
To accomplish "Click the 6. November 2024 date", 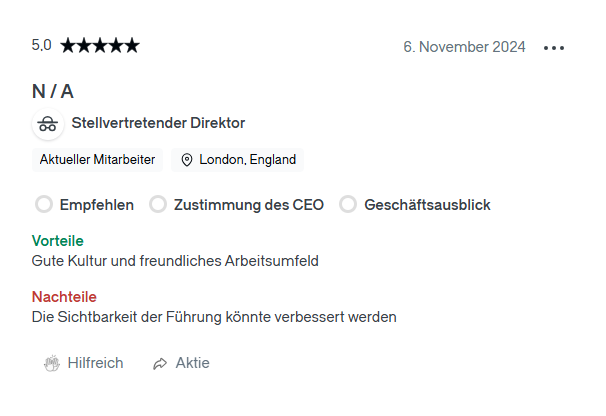I will [x=464, y=47].
